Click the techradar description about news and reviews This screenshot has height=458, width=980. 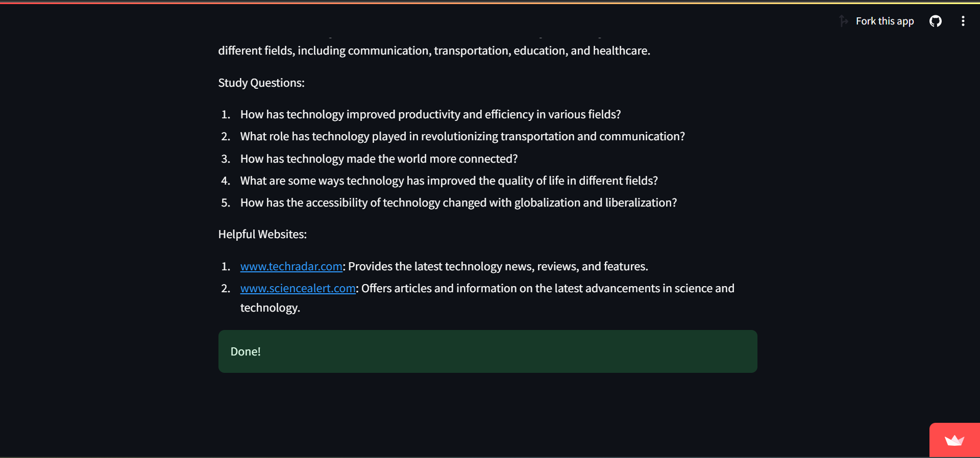click(x=498, y=266)
